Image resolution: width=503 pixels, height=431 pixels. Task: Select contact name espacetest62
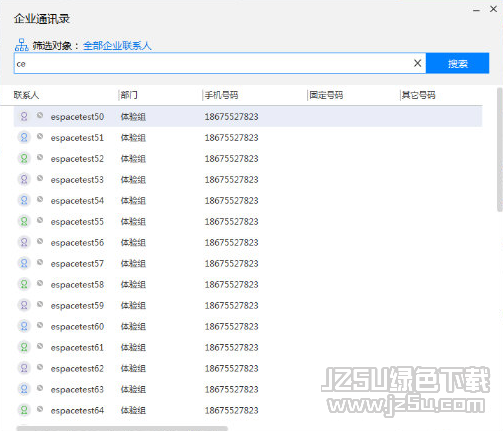[77, 369]
